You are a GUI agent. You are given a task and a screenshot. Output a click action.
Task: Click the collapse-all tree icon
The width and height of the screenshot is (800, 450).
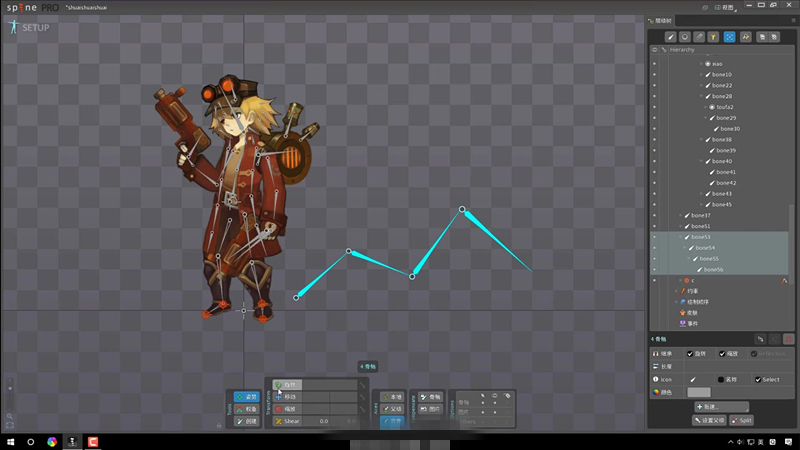coord(774,37)
